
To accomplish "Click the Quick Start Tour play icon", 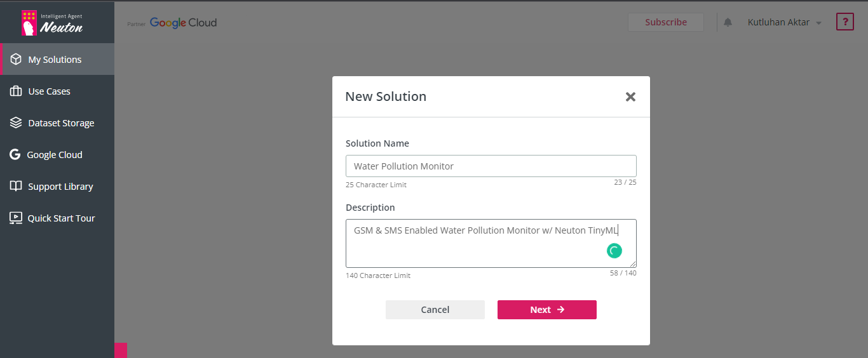I will tap(16, 218).
